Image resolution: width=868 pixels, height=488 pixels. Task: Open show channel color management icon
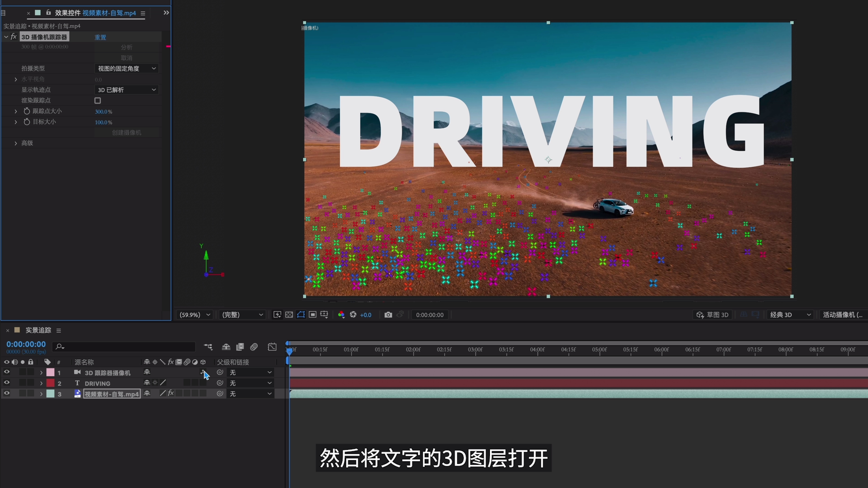(341, 314)
